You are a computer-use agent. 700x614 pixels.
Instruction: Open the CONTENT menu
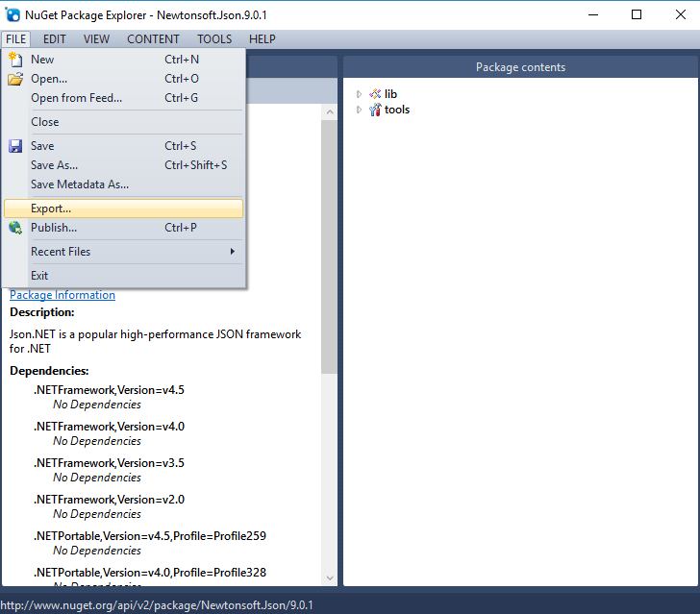click(x=153, y=39)
